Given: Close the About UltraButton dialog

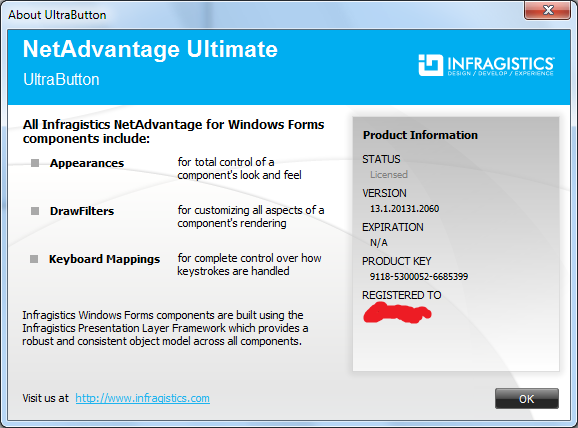Looking at the screenshot, I should tap(547, 10).
